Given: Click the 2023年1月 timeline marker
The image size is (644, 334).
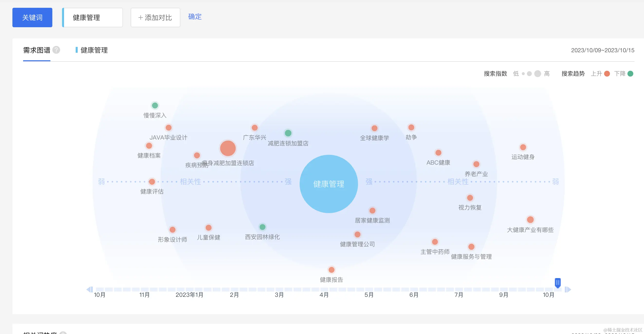Looking at the screenshot, I should click(189, 295).
